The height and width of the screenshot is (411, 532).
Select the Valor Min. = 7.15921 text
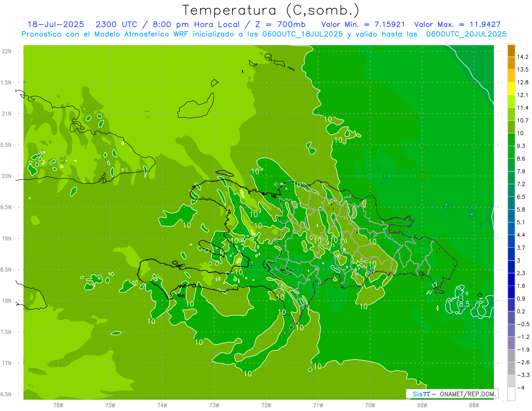click(x=363, y=24)
